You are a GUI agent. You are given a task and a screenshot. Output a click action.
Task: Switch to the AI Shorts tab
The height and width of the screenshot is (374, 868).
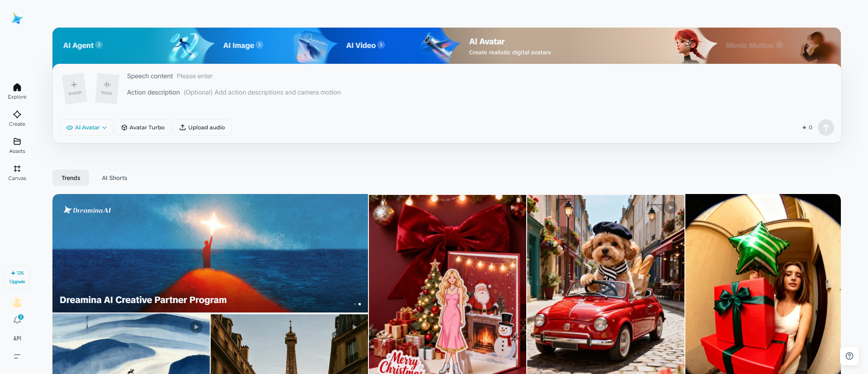pyautogui.click(x=114, y=178)
